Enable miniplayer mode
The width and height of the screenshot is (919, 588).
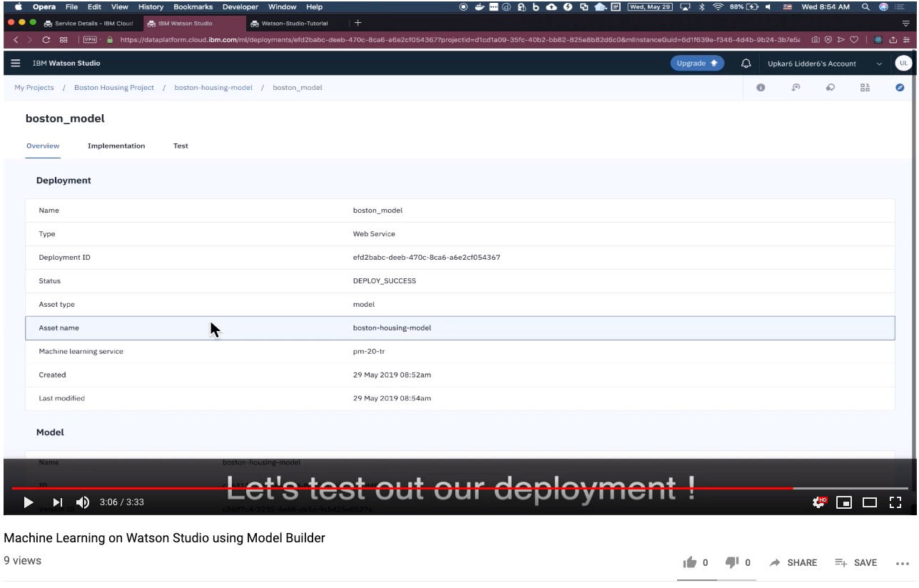coord(844,502)
